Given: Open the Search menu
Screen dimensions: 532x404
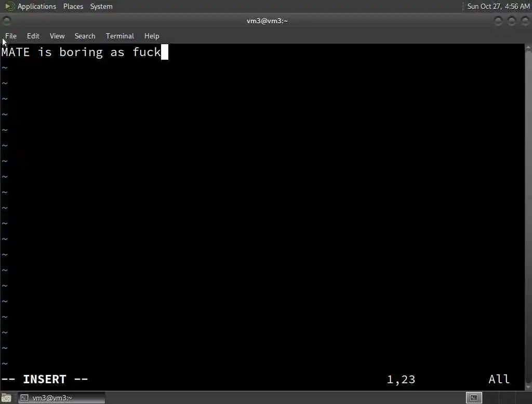Looking at the screenshot, I should pos(85,36).
